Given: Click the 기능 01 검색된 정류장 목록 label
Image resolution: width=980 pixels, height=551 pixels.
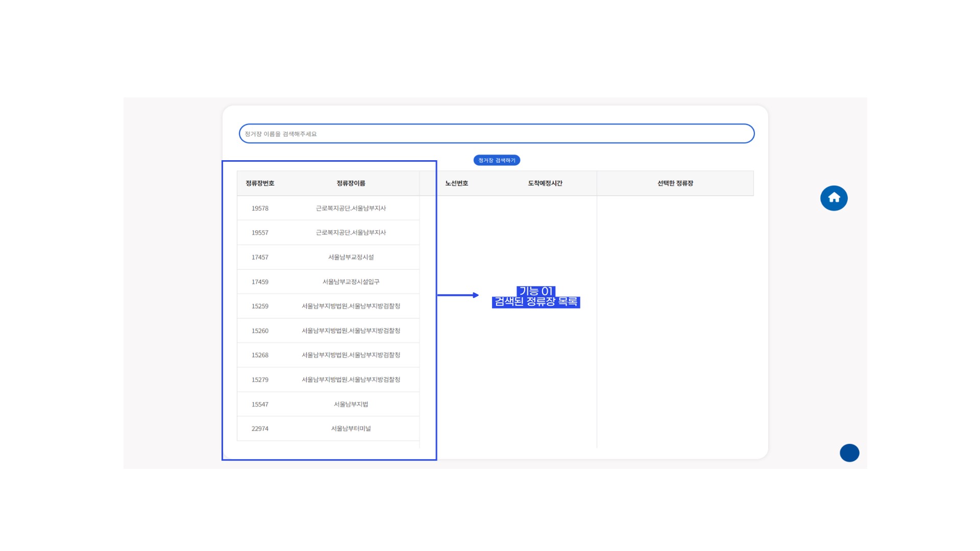Looking at the screenshot, I should point(535,296).
